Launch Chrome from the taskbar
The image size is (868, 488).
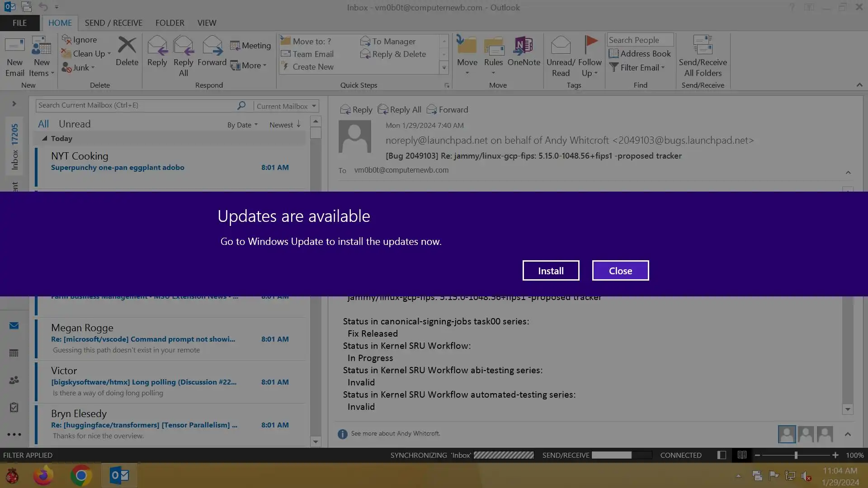[x=81, y=475]
